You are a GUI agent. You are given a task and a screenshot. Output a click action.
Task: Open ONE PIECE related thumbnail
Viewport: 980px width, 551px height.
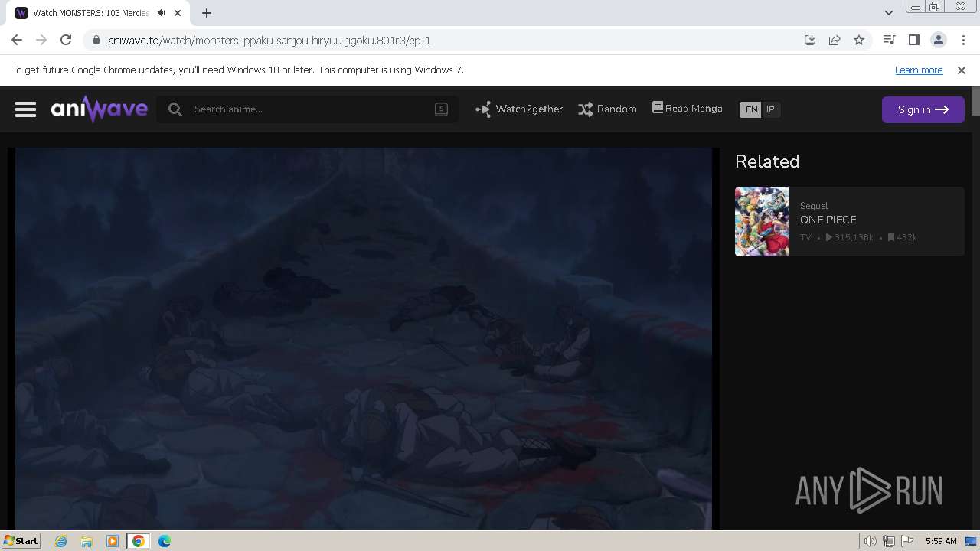[762, 221]
